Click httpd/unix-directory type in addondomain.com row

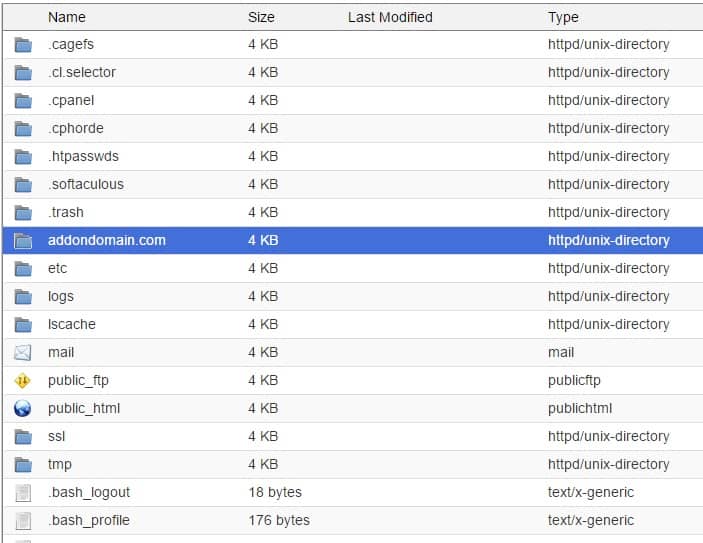(608, 240)
